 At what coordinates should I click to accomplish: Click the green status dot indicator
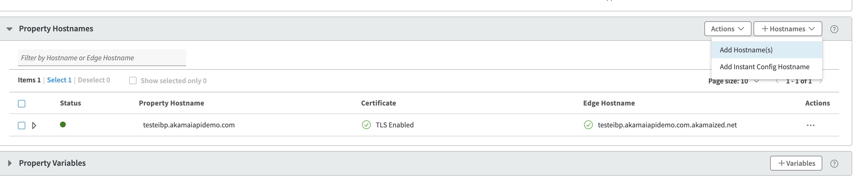63,125
